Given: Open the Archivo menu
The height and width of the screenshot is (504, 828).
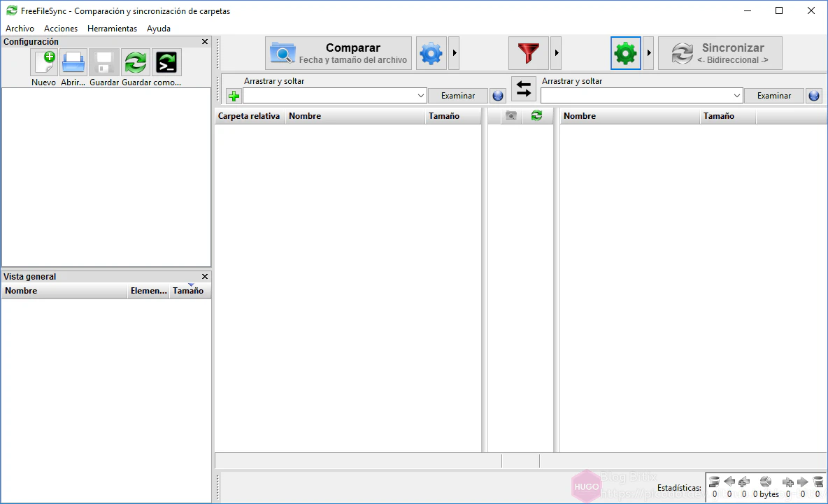Looking at the screenshot, I should pos(20,29).
